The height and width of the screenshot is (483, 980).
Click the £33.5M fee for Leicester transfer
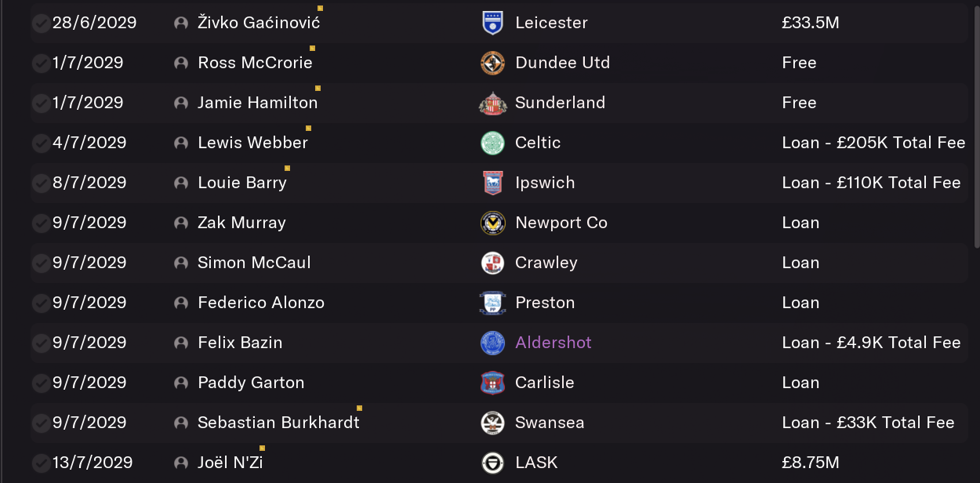(811, 23)
